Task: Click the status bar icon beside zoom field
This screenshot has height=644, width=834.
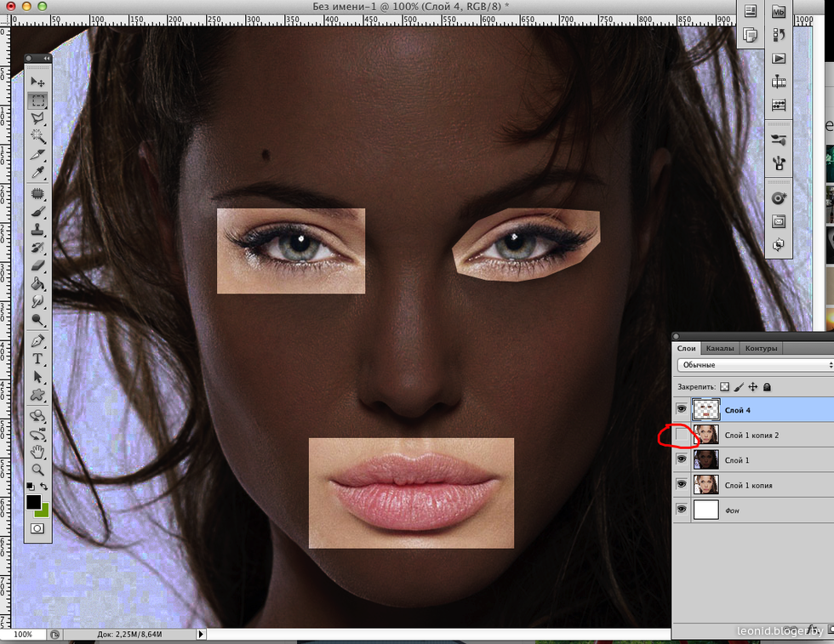Action: click(54, 634)
